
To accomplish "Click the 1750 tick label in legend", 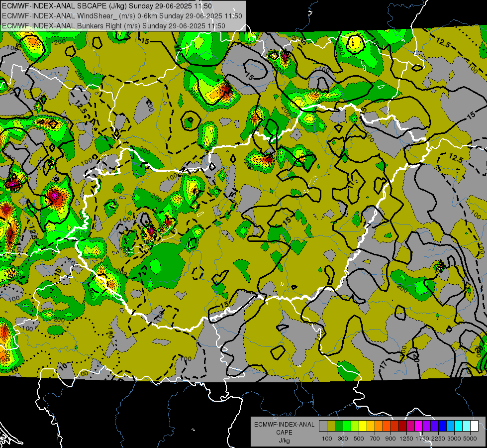I will coord(422,439).
